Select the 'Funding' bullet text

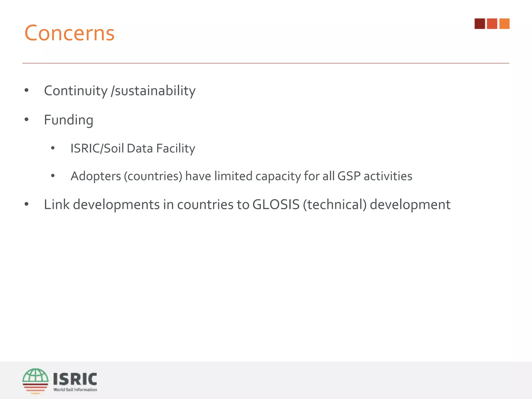click(69, 120)
